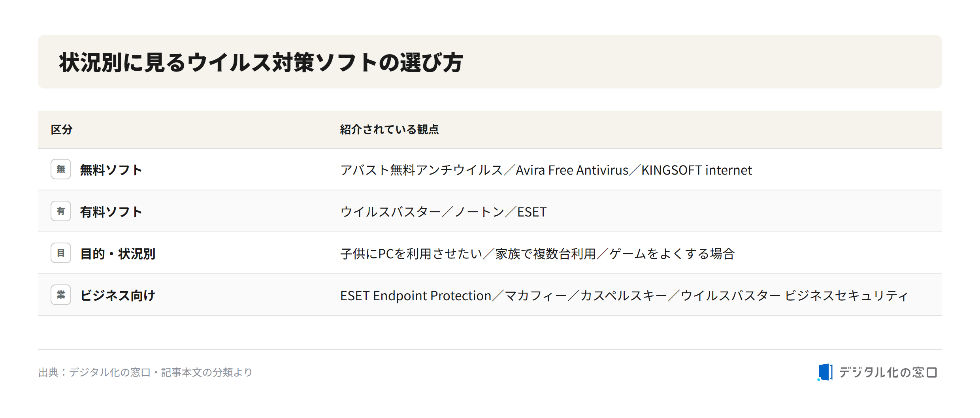Select the 有料ソフト row label

[111, 212]
